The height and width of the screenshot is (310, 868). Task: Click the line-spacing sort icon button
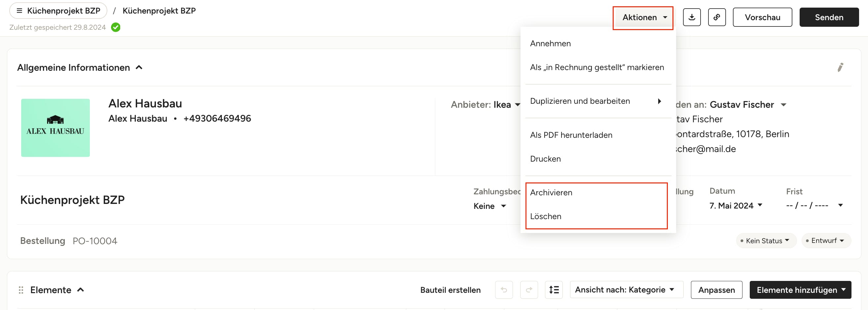pyautogui.click(x=554, y=290)
